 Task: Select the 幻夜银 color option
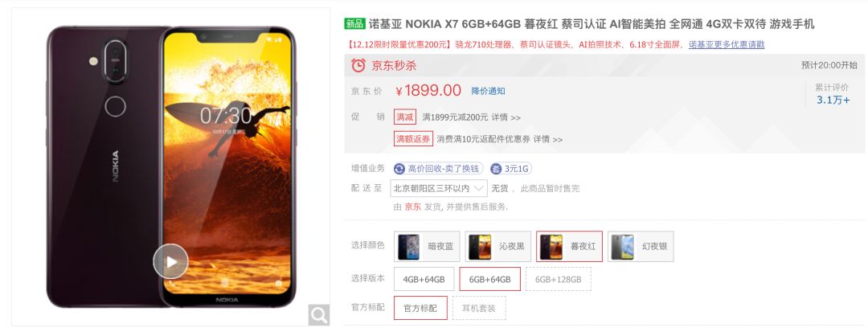[x=641, y=246]
